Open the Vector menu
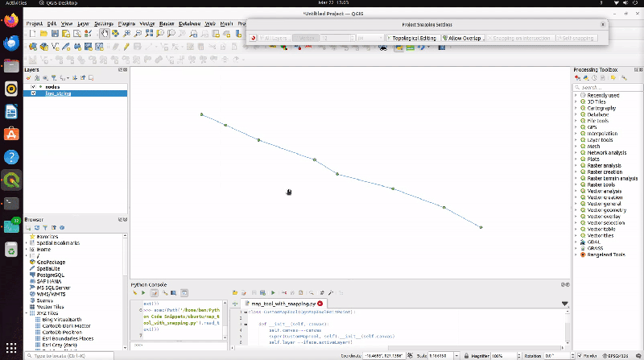 (147, 24)
